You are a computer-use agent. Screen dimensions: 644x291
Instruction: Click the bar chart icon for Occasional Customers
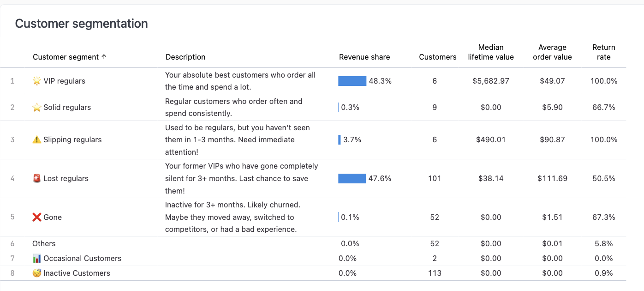[x=36, y=258]
